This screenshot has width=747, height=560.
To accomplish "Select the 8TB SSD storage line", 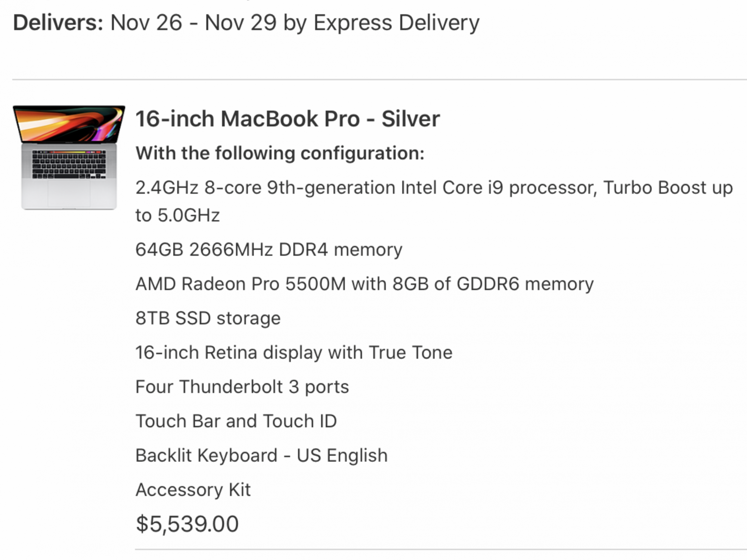I will click(208, 318).
